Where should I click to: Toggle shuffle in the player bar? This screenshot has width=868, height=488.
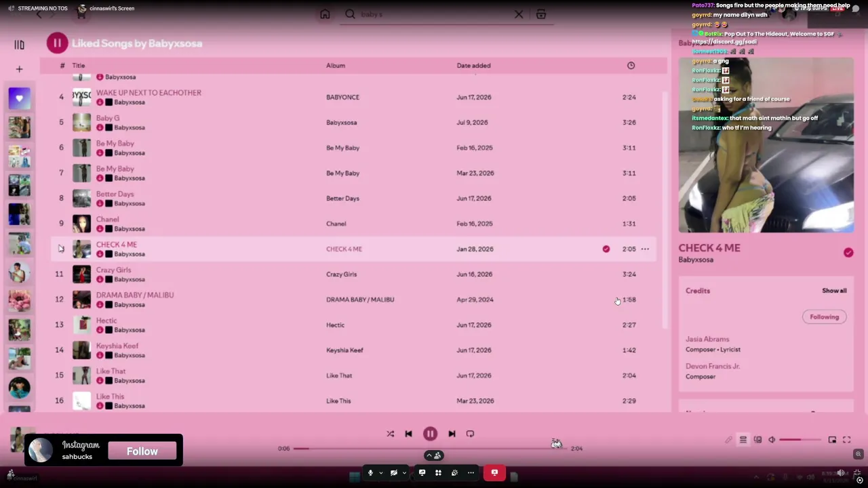[x=390, y=434]
